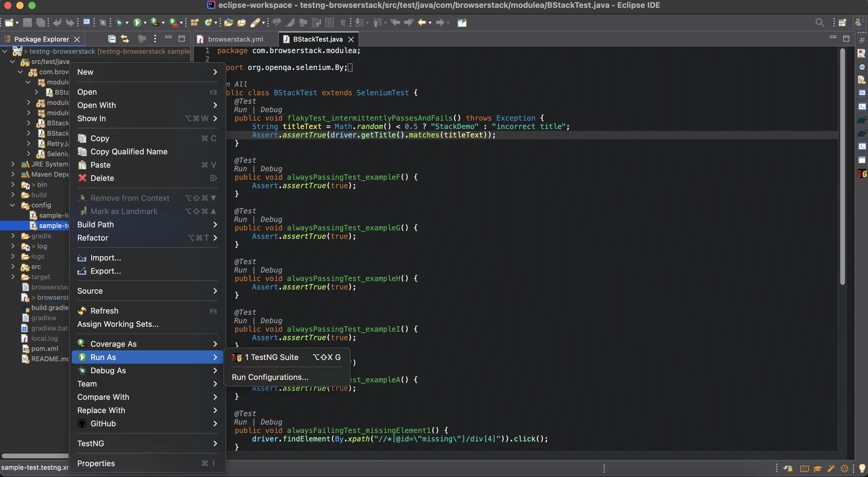The width and height of the screenshot is (868, 477).
Task: Open the Gradle Tasks view in right sidebar
Action: 862,121
